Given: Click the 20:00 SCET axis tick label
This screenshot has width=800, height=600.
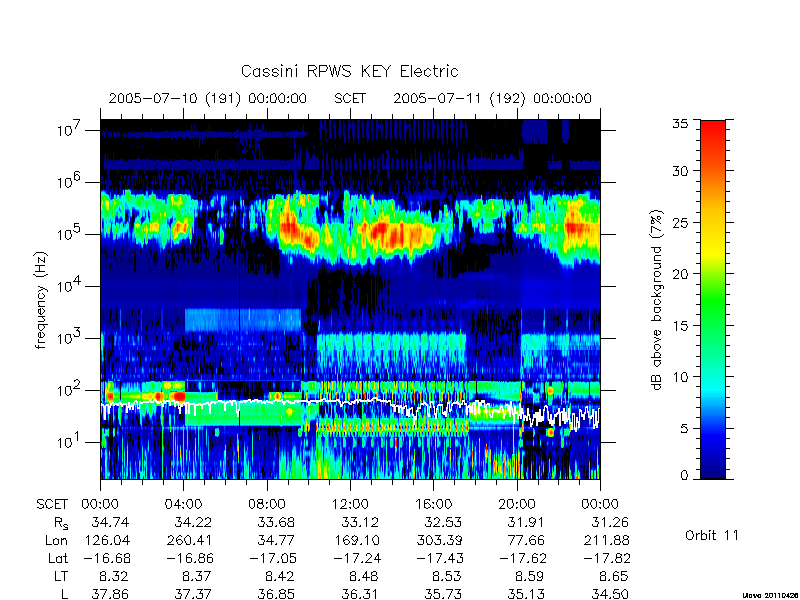Looking at the screenshot, I should pyautogui.click(x=516, y=504).
